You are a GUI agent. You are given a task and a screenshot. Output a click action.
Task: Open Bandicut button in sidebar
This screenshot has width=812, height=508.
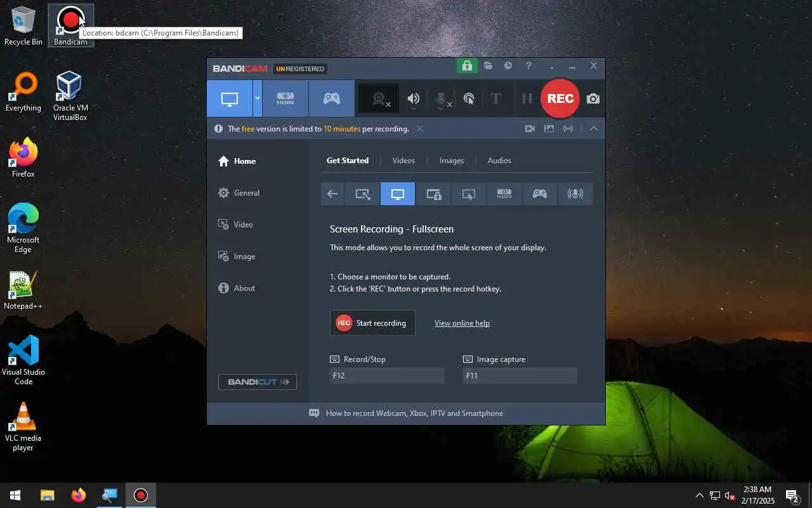pos(258,382)
